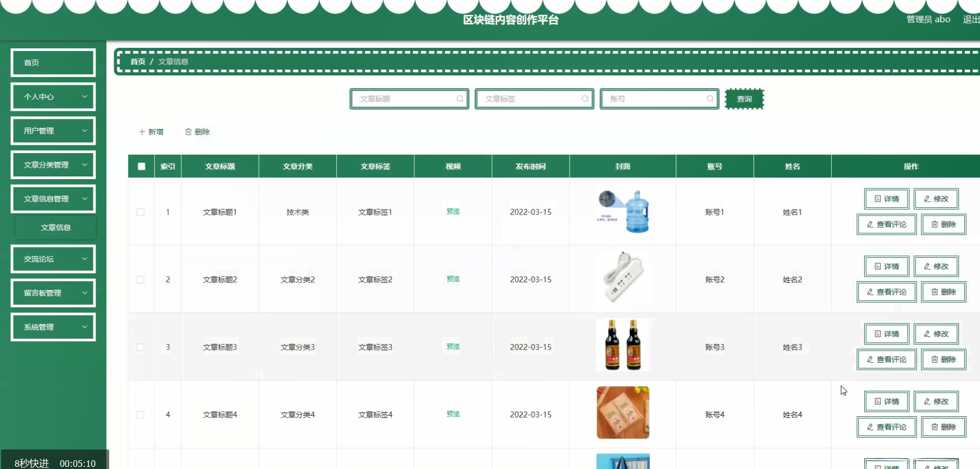Click the search icon in 文章标签 field
This screenshot has height=469, width=980.
click(x=585, y=99)
